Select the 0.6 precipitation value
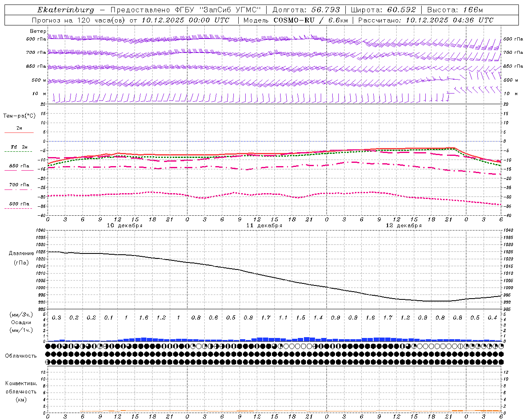This screenshot has height=420, width=525. [213, 318]
